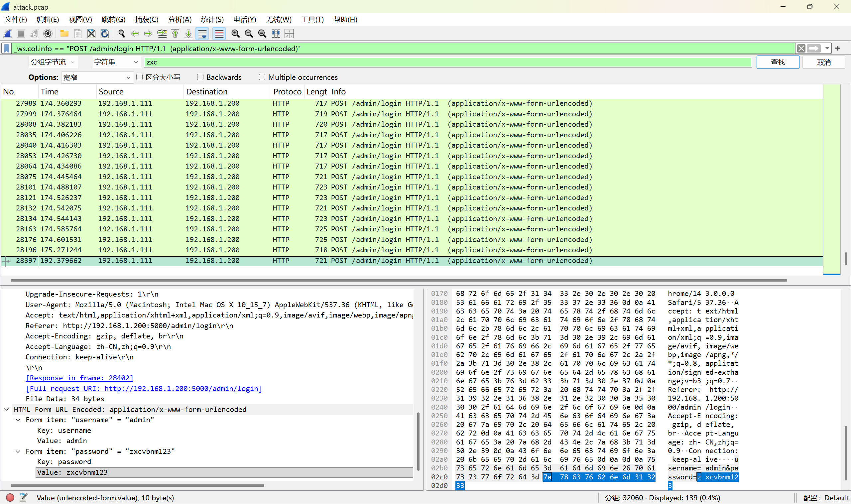Screen dimensions: 851x504
Task: Click the reload capture file icon
Action: (x=105, y=34)
